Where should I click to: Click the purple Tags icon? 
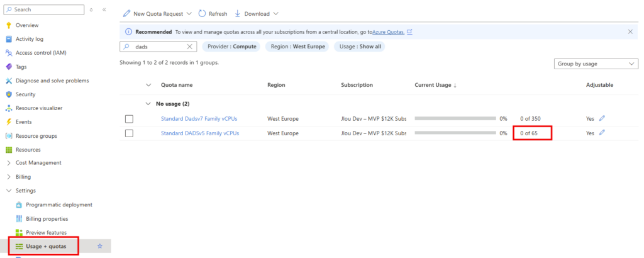pos(8,67)
